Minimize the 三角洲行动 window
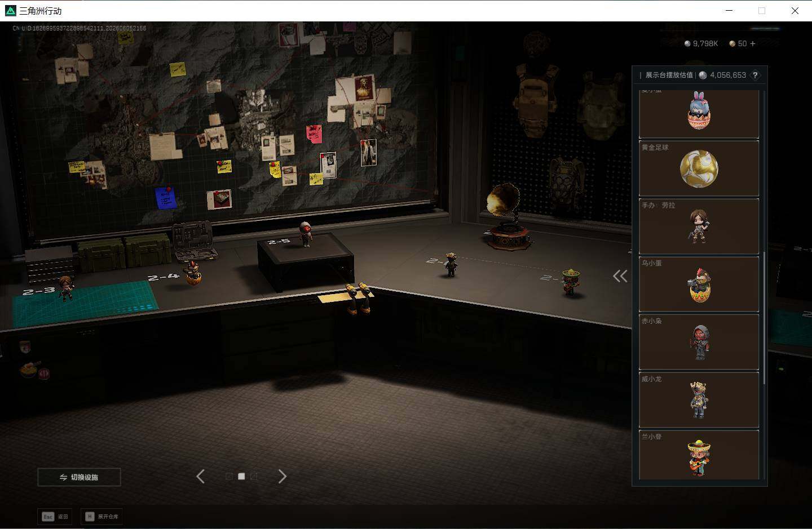Screen dimensions: 812x529 729,11
